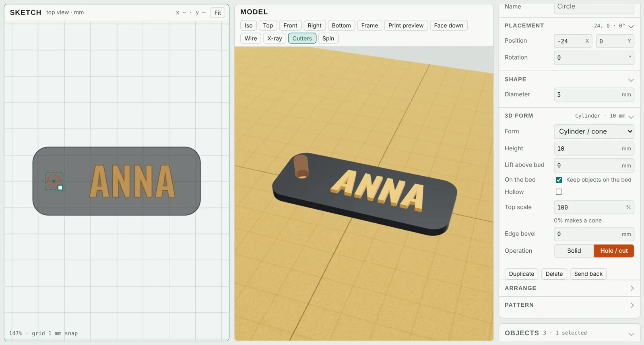Open the Form dropdown Cylinder / cone
Screen dimensions: 644x345
pyautogui.click(x=594, y=131)
